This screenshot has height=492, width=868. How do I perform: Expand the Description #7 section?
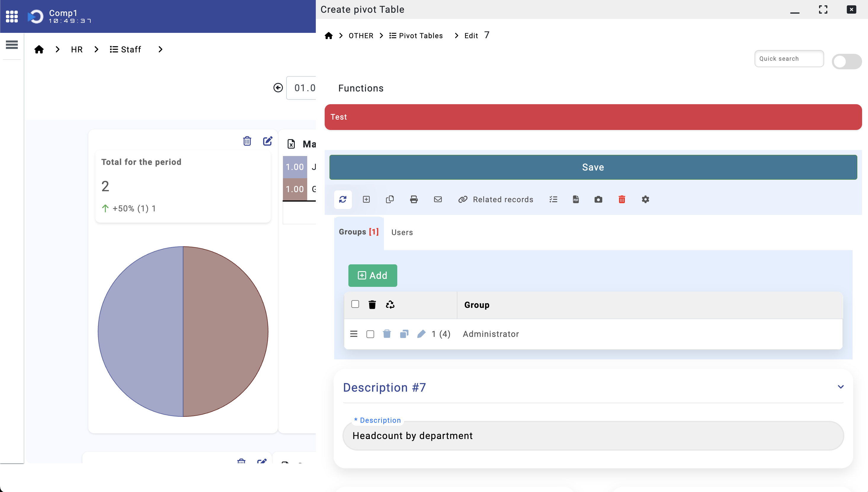pos(840,387)
